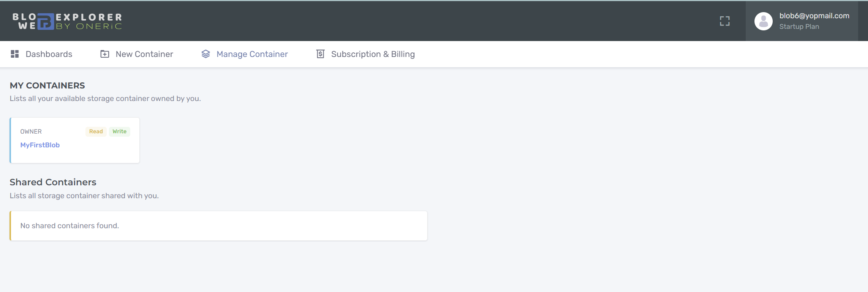Click the Blob Web Explorer by Oneric logo
This screenshot has height=292, width=868.
click(x=67, y=21)
